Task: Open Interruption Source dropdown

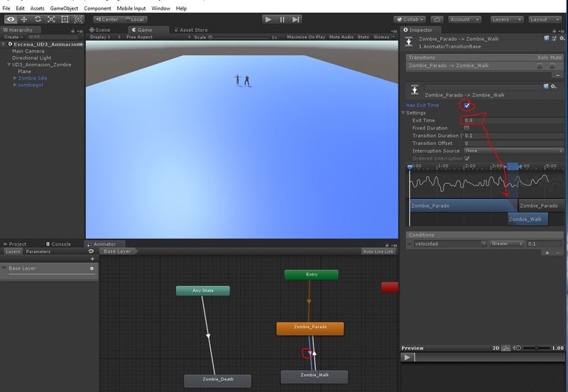Action: coord(513,151)
